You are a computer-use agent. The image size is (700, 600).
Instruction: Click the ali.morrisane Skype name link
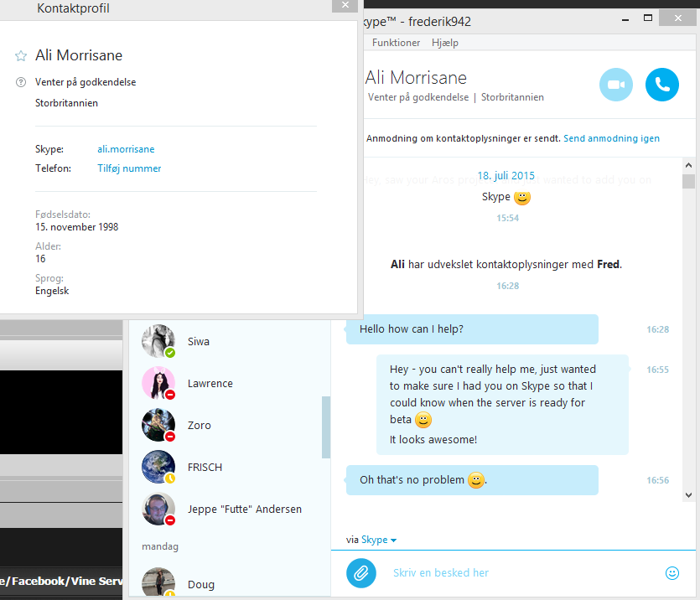(x=126, y=149)
